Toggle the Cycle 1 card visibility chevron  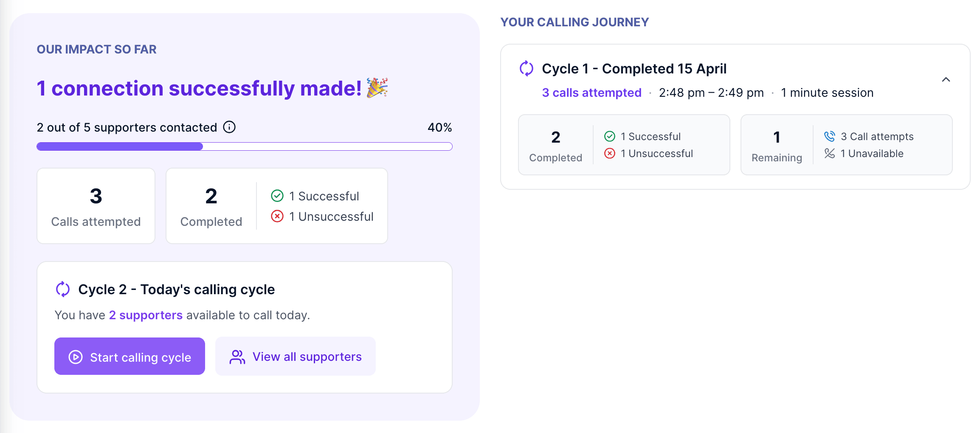(x=946, y=79)
